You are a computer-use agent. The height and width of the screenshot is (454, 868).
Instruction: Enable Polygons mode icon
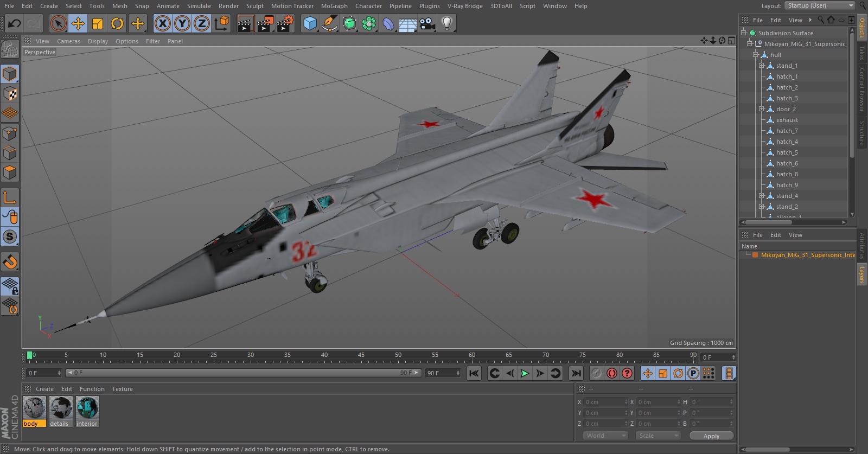coord(10,173)
